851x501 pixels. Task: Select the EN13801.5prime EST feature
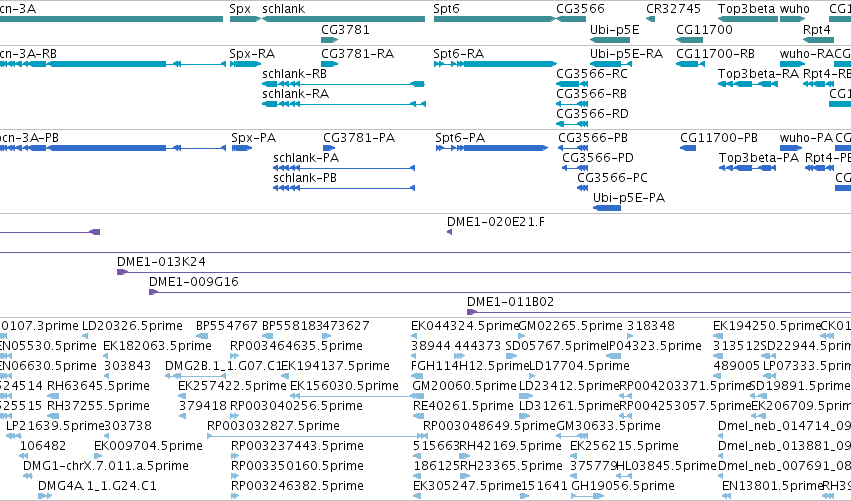[726, 496]
